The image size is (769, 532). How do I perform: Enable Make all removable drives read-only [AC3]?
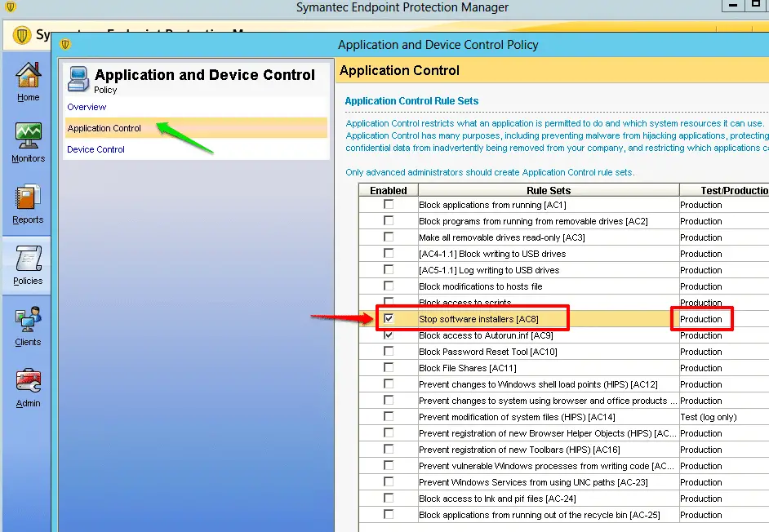click(x=389, y=237)
